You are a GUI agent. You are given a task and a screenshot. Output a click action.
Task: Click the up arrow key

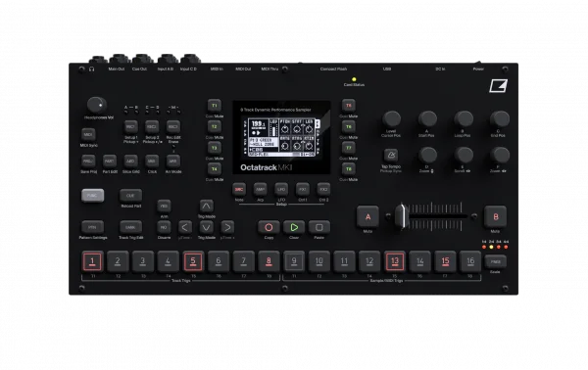(206, 206)
